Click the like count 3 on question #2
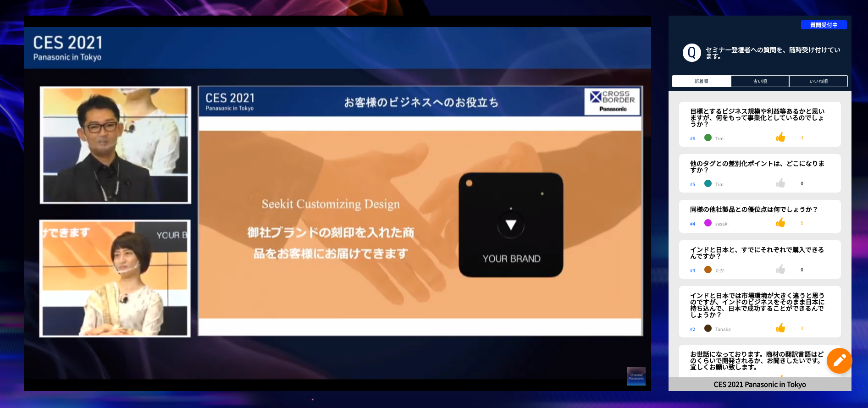 [x=802, y=328]
